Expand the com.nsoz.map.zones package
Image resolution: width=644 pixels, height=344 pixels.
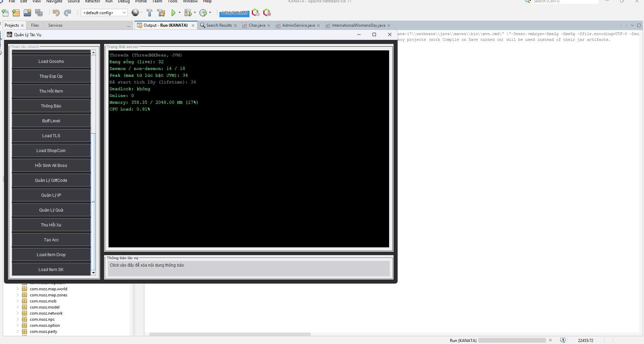click(x=18, y=295)
